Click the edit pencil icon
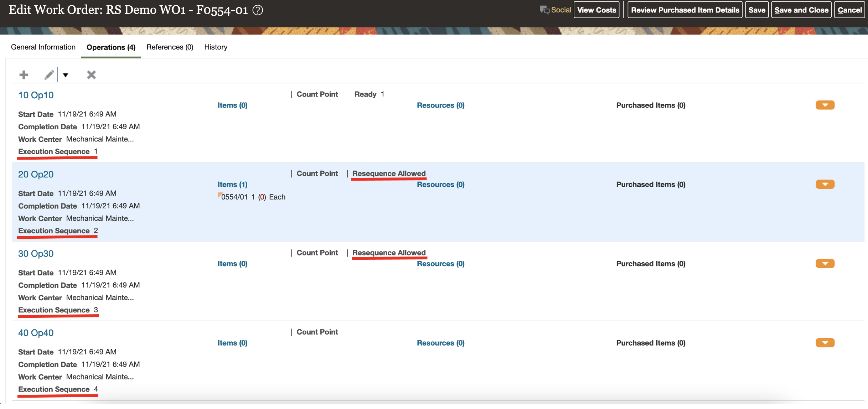Screen dimensions: 868x409 point(49,75)
